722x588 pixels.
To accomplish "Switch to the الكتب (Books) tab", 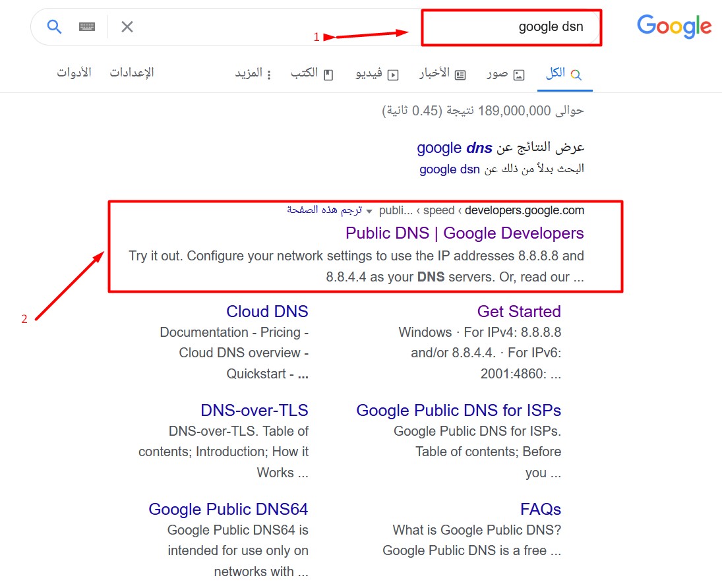I will pyautogui.click(x=312, y=74).
